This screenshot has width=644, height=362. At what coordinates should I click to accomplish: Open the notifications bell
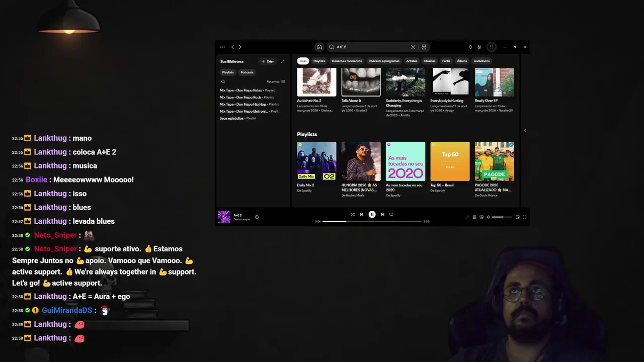pyautogui.click(x=470, y=47)
